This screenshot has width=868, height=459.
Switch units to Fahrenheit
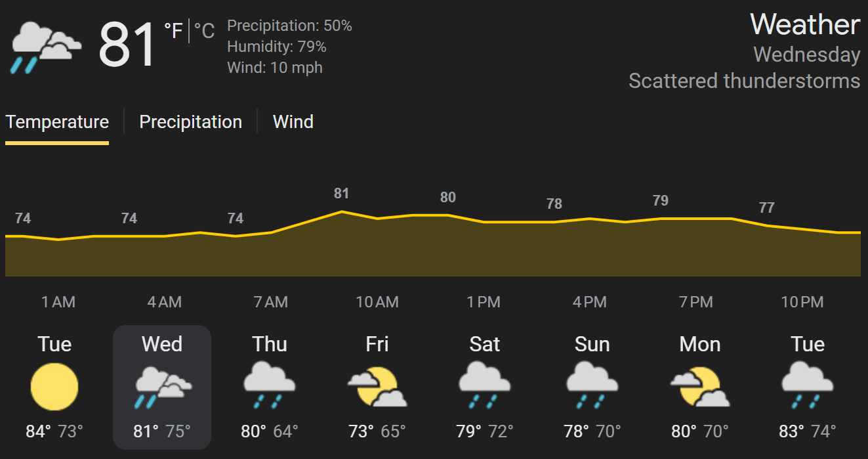coord(173,31)
